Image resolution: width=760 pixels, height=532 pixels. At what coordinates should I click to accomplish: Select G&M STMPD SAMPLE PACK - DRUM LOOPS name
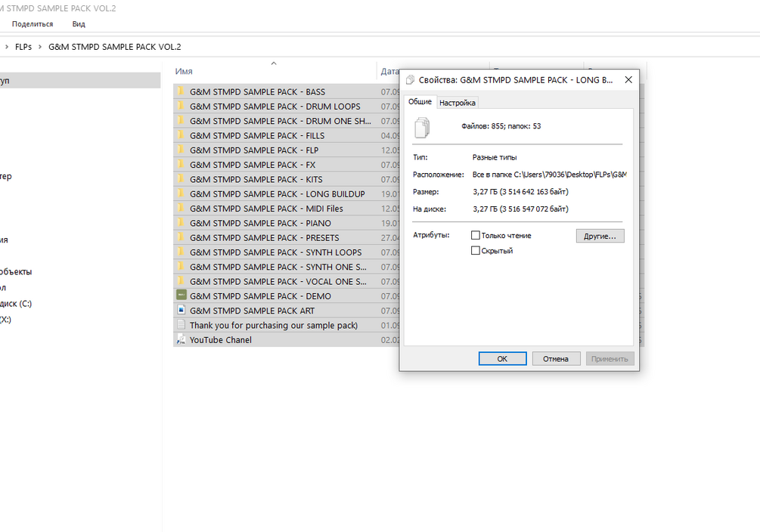(275, 106)
